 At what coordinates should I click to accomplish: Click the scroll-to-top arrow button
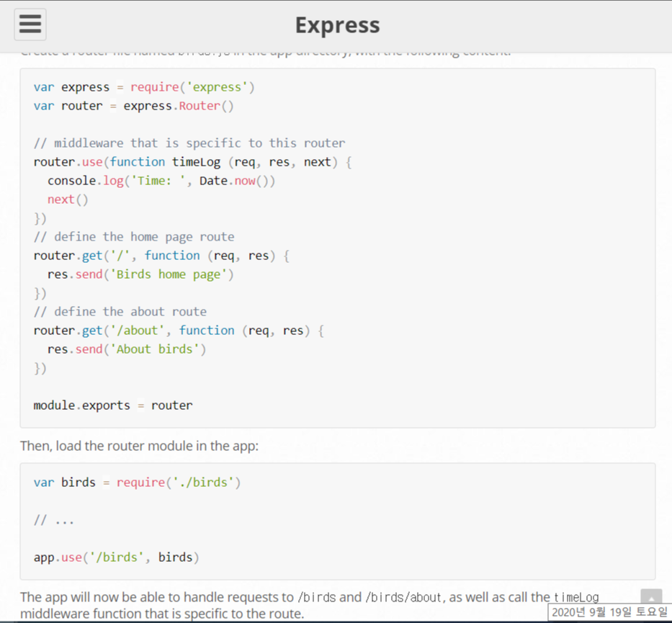(x=651, y=597)
